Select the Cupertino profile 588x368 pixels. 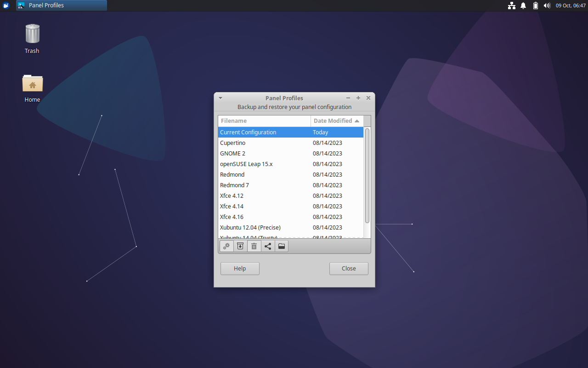point(290,143)
